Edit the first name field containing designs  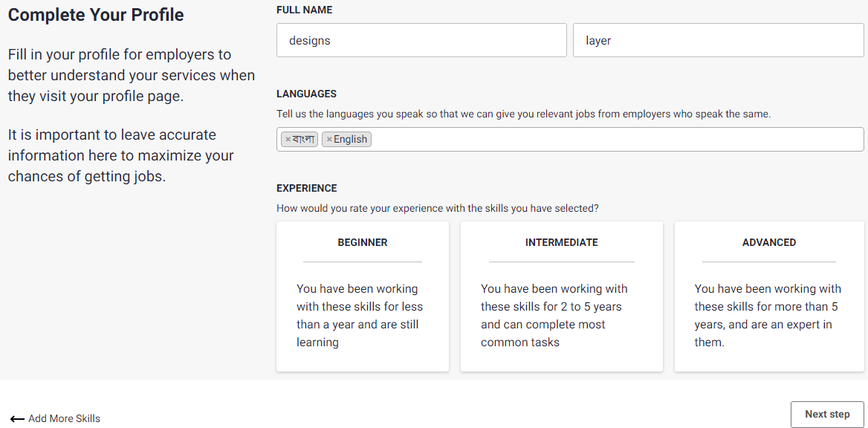click(x=421, y=40)
